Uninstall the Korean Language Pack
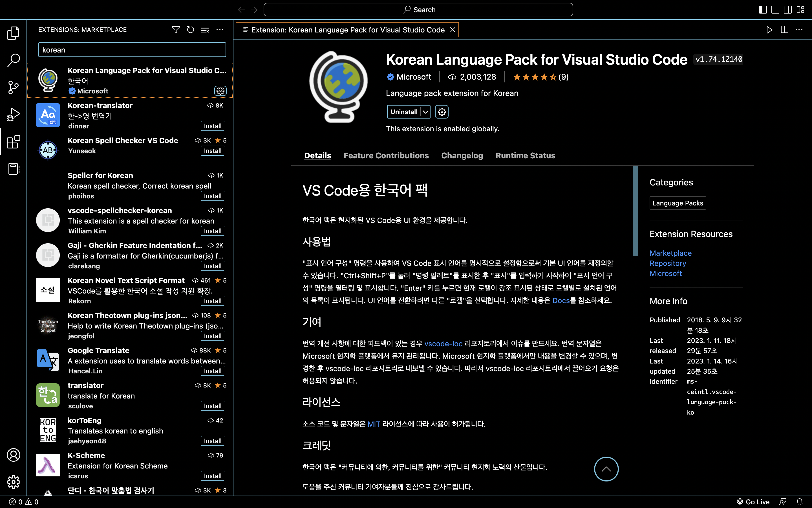Viewport: 812px width, 508px height. [x=404, y=112]
